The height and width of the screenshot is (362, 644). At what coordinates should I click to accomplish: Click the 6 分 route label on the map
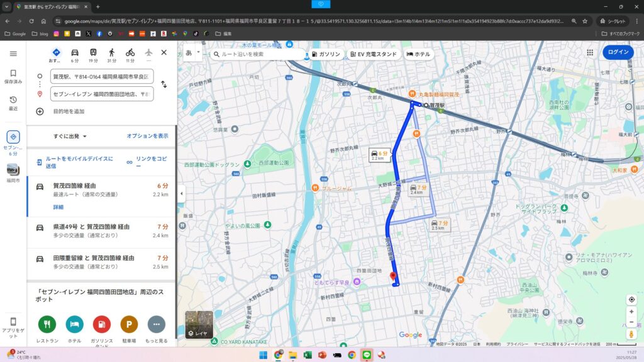[x=379, y=155]
